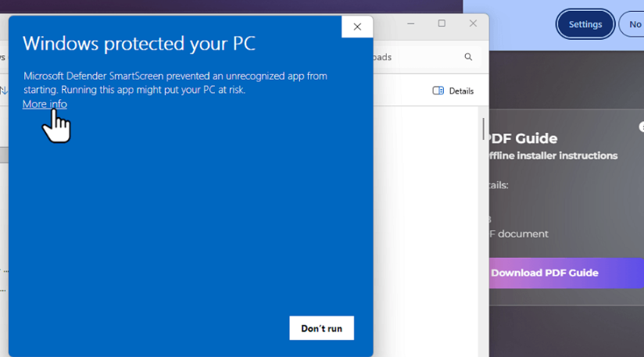Close the Windows protected your PC dialog

pyautogui.click(x=357, y=27)
